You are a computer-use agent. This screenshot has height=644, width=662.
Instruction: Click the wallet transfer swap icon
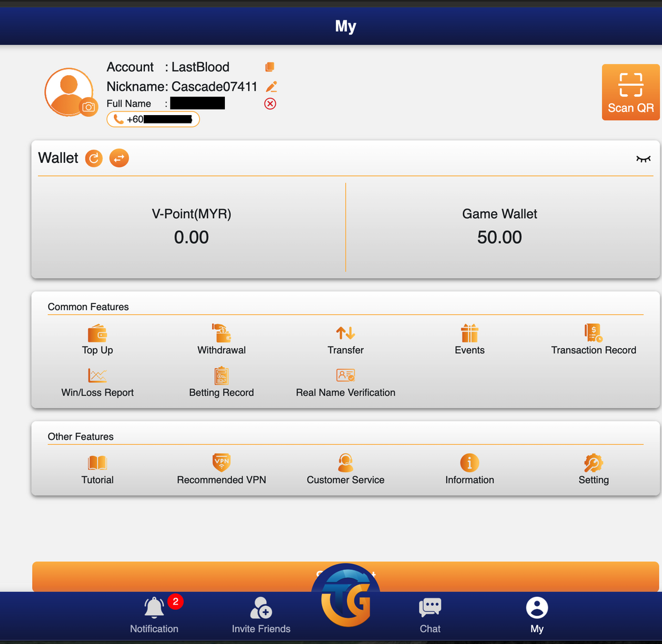coord(119,158)
